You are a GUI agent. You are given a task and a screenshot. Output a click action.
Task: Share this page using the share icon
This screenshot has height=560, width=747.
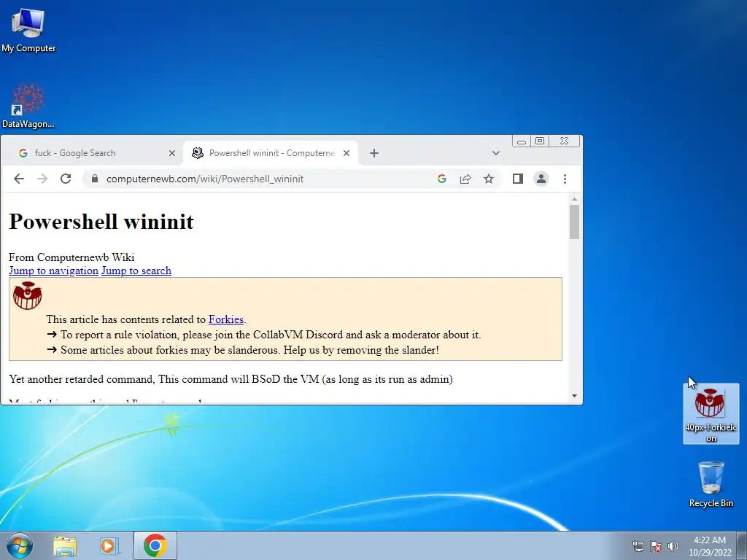click(465, 179)
